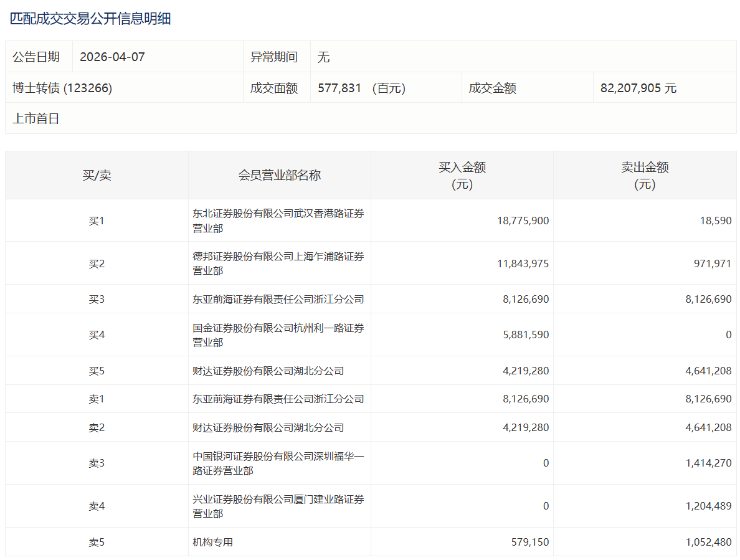740x560 pixels.
Task: Select the 成交金额 value 82,207,905 元
Action: click(x=638, y=88)
